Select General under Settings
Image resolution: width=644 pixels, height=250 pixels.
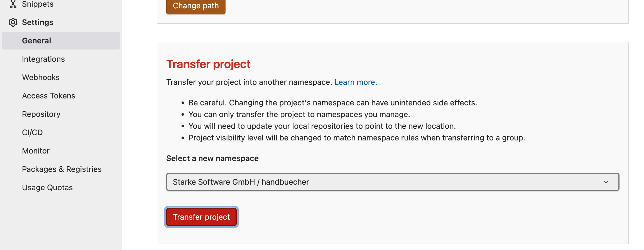[x=36, y=41]
